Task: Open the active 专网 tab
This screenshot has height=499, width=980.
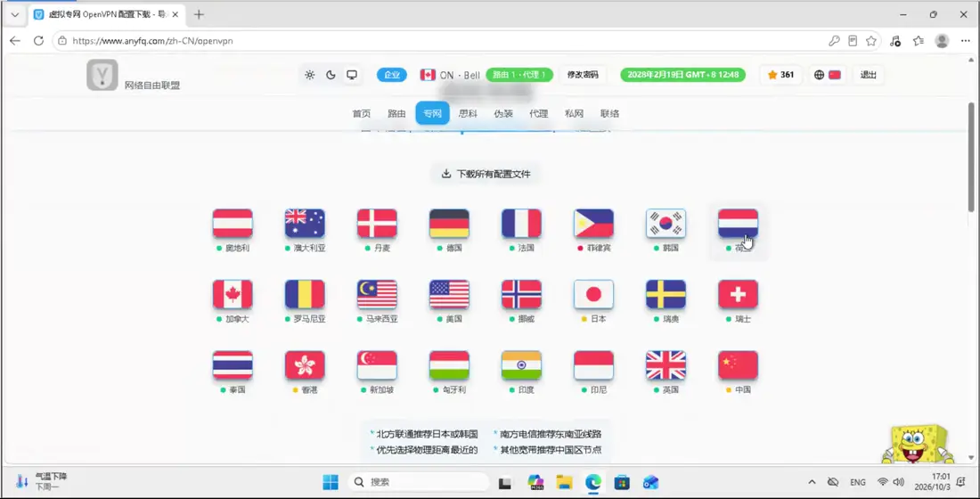Action: [x=432, y=114]
